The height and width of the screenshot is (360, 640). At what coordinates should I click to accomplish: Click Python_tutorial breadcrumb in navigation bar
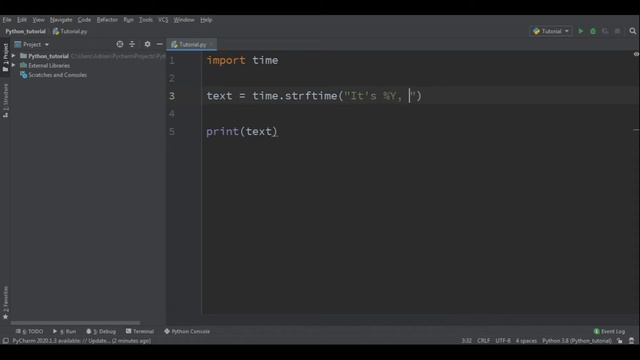pyautogui.click(x=25, y=31)
